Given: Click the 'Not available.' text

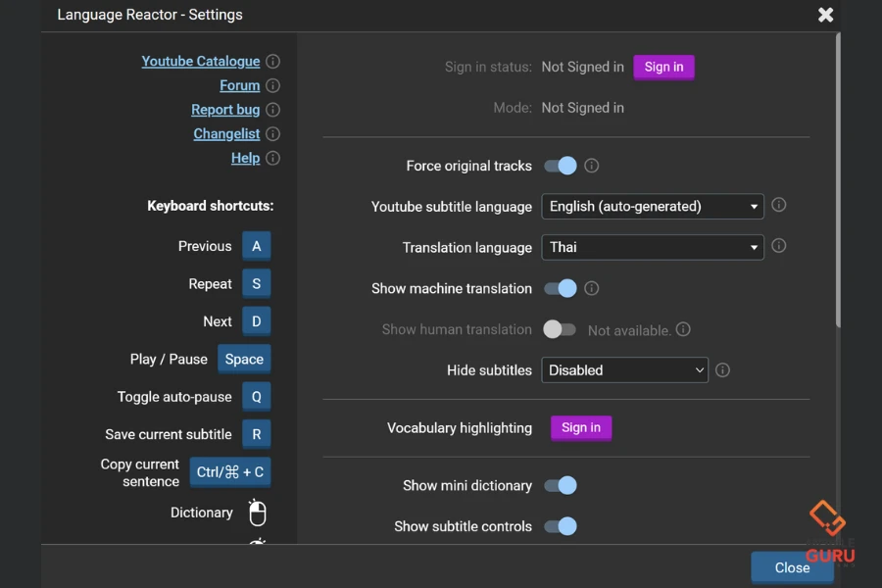Looking at the screenshot, I should [x=629, y=330].
